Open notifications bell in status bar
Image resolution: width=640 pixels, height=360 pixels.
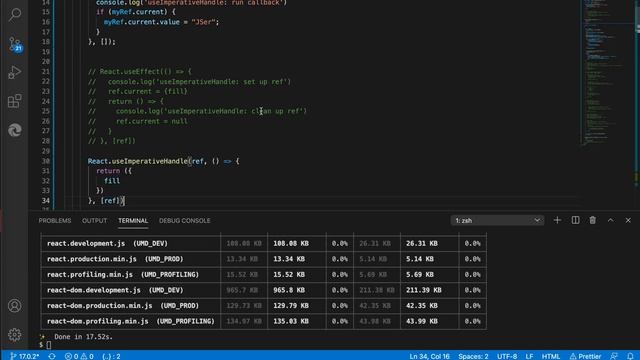[x=630, y=356]
